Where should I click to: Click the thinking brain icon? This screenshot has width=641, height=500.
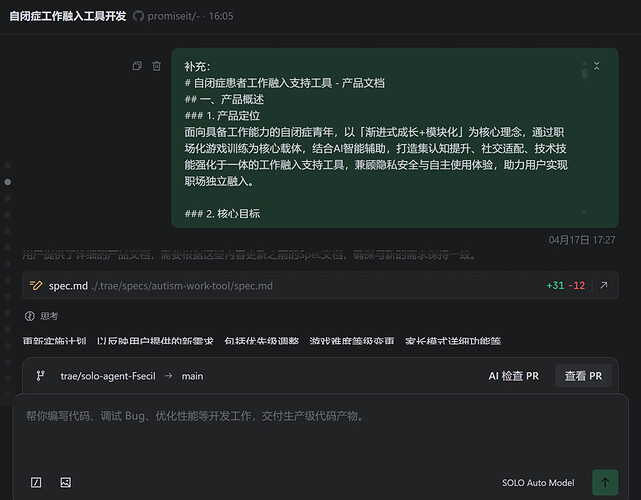29,316
